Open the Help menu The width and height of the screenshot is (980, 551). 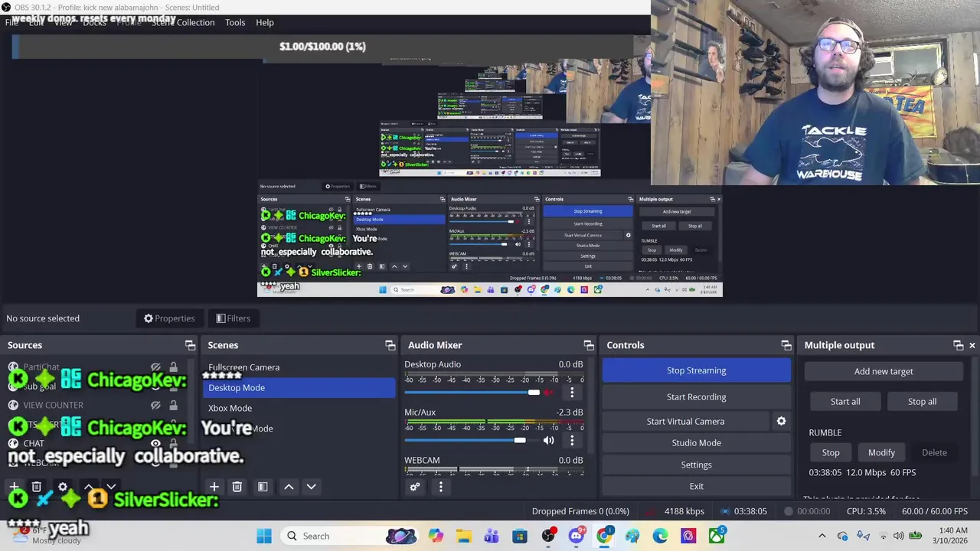click(x=265, y=22)
